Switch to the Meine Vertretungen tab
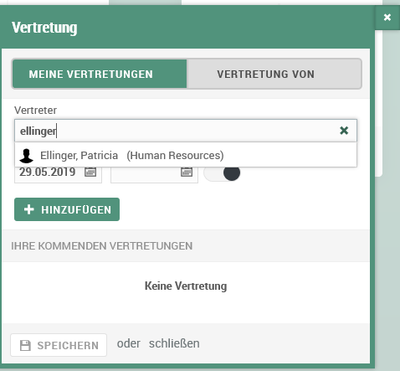This screenshot has height=371, width=400. [100, 74]
